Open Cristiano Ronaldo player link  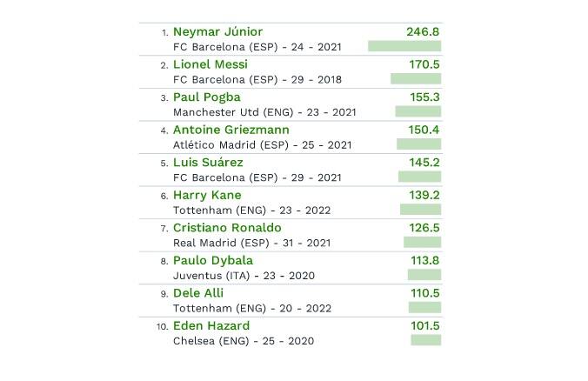click(227, 228)
